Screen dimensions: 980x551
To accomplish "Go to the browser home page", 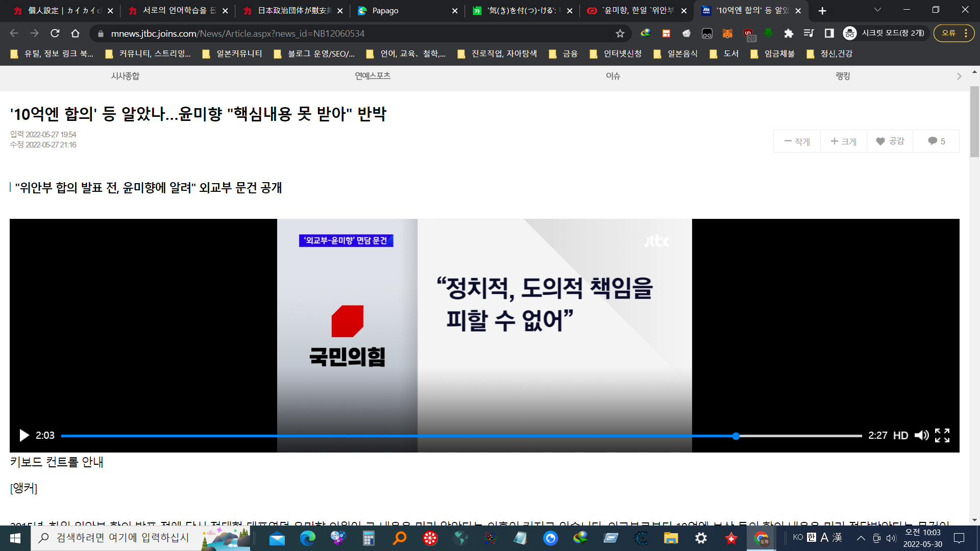I will [x=76, y=34].
